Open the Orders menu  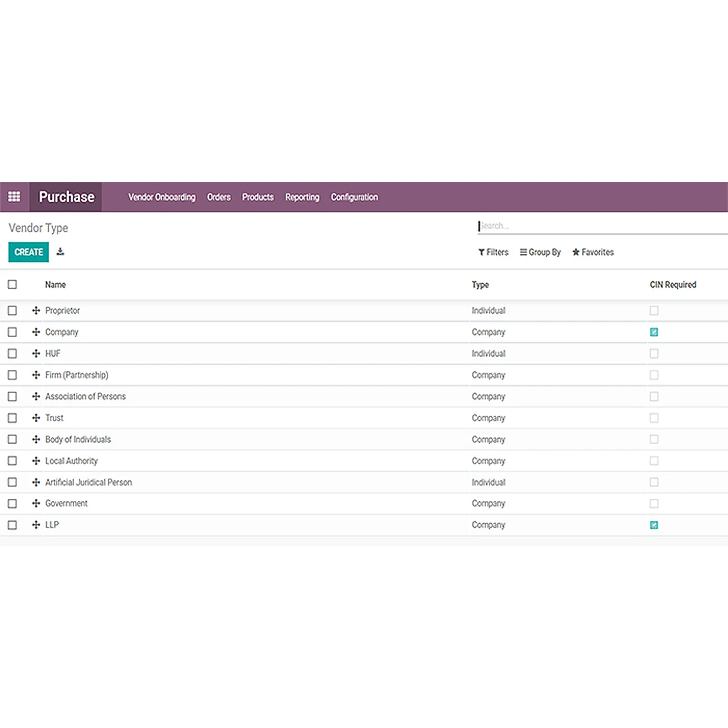click(x=219, y=197)
